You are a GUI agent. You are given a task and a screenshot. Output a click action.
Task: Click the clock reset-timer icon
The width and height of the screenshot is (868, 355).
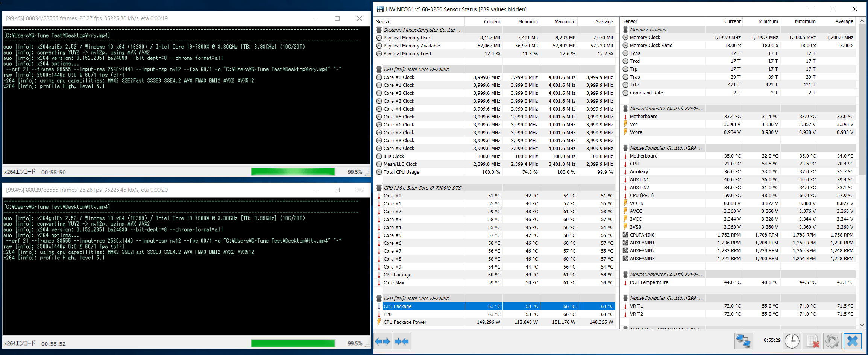(x=792, y=341)
